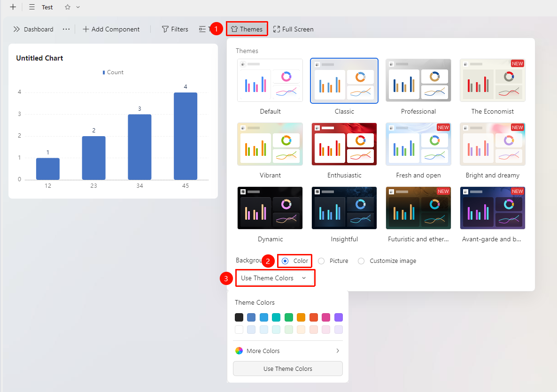
Task: Open the three-dot more options menu
Action: tap(66, 29)
